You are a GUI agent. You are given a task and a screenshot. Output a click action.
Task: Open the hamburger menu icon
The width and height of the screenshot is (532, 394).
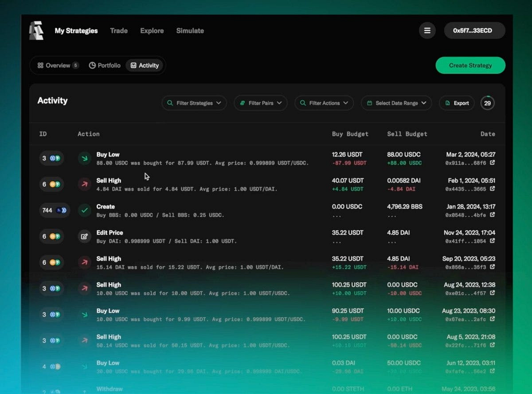(x=427, y=31)
